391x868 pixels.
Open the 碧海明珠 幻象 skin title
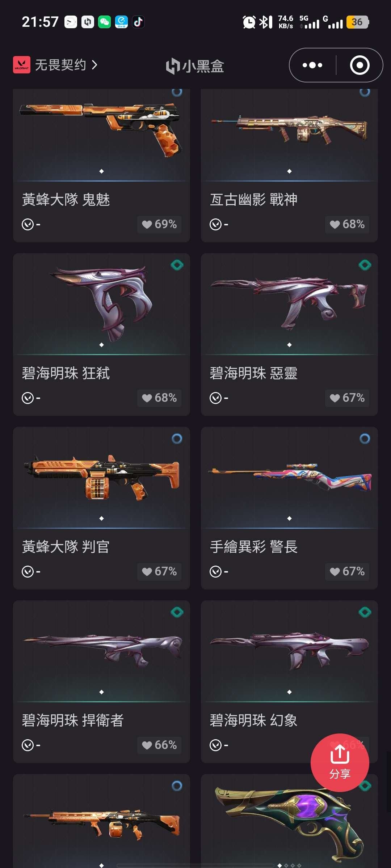click(x=254, y=720)
